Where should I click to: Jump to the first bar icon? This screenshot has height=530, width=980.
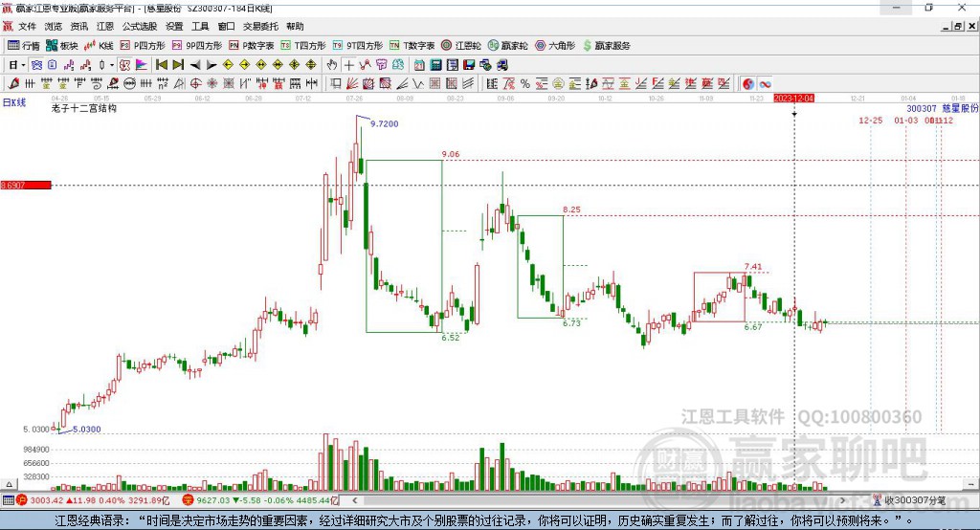(x=161, y=65)
